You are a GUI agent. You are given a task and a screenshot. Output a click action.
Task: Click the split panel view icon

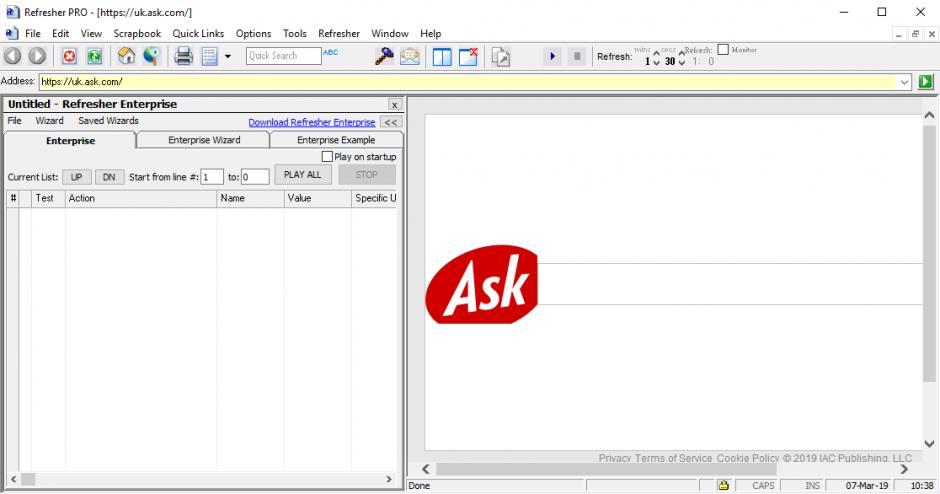[x=442, y=56]
